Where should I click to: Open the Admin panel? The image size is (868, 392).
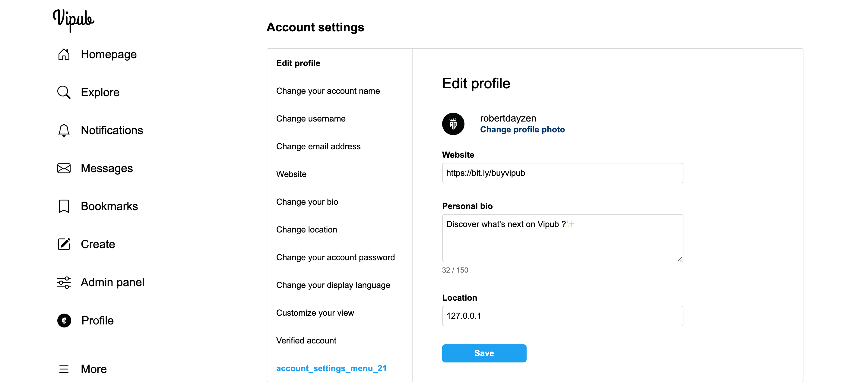112,282
